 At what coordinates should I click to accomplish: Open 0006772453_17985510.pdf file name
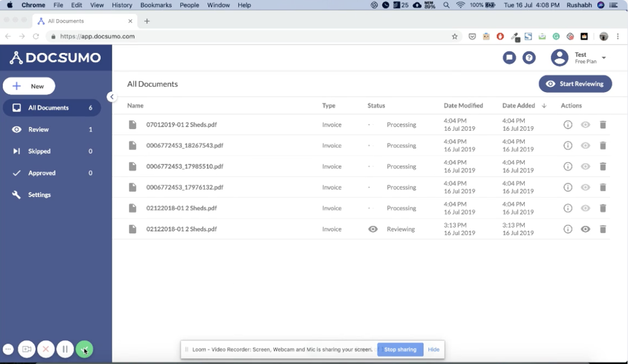(185, 166)
